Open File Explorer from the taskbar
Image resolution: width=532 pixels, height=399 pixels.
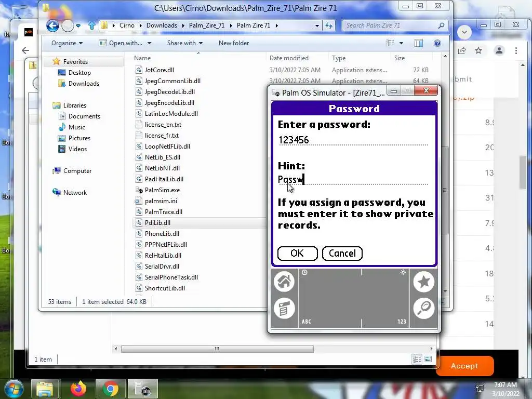click(x=45, y=389)
